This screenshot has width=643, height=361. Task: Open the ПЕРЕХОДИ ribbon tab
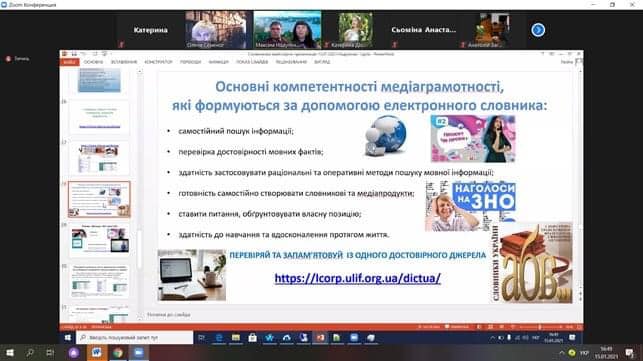(190, 62)
